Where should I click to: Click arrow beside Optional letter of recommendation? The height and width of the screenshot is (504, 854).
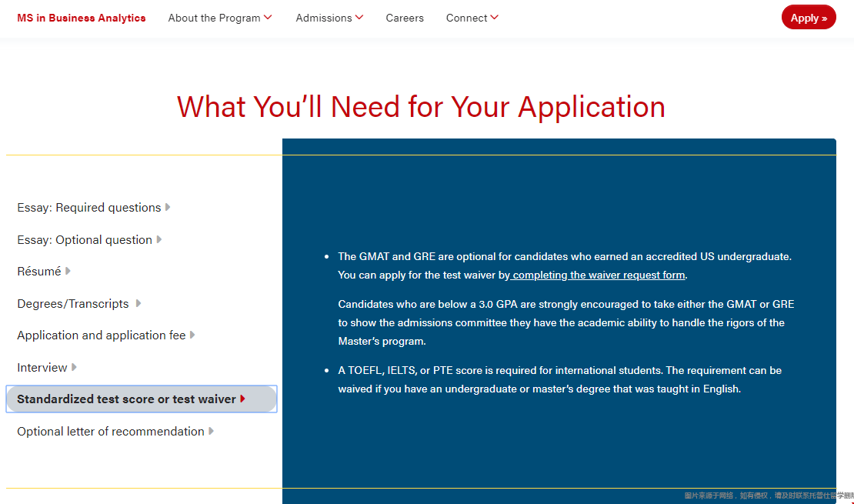pyautogui.click(x=211, y=432)
